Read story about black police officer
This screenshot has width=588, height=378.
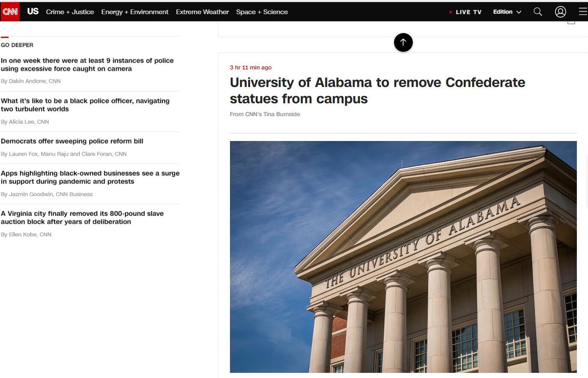point(85,105)
